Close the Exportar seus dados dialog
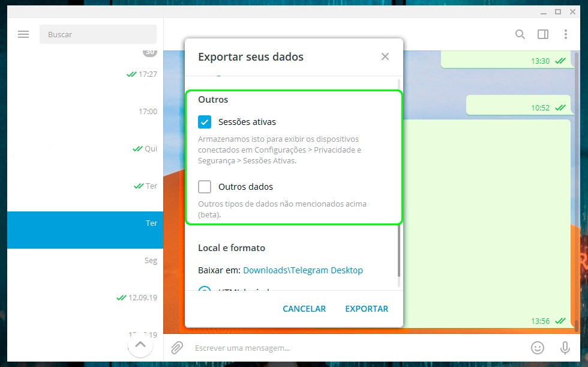The image size is (588, 367). click(x=385, y=56)
